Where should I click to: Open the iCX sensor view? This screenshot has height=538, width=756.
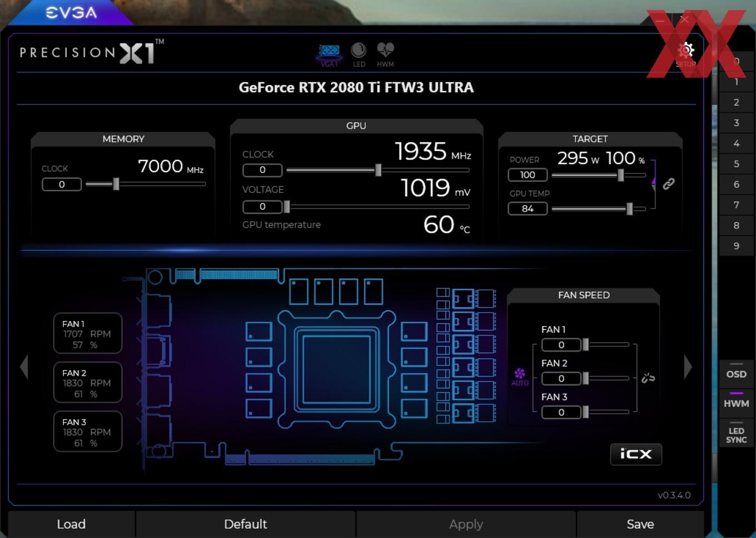tap(636, 454)
